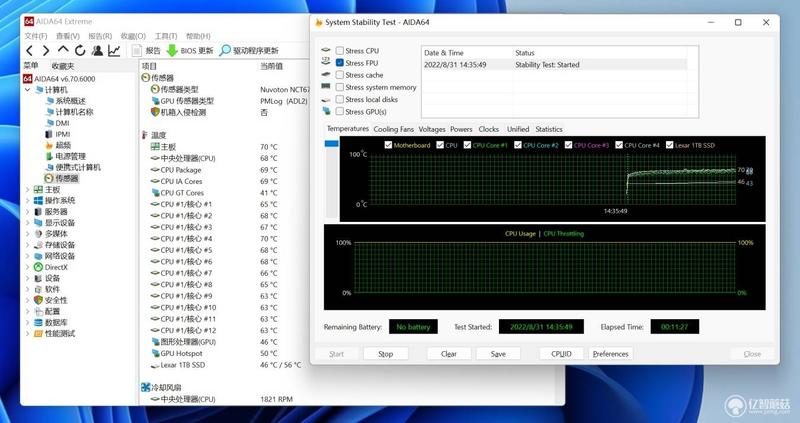
Task: Switch to Voltages tab
Action: pos(432,130)
